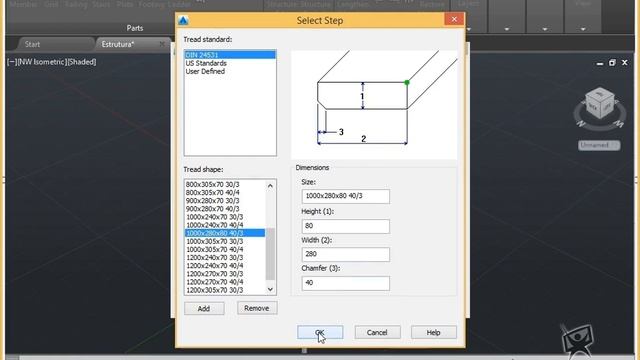Screen dimensions: 640x360
Task: Choose tread shape 1000x305x70 40/4
Action: (x=225, y=249)
